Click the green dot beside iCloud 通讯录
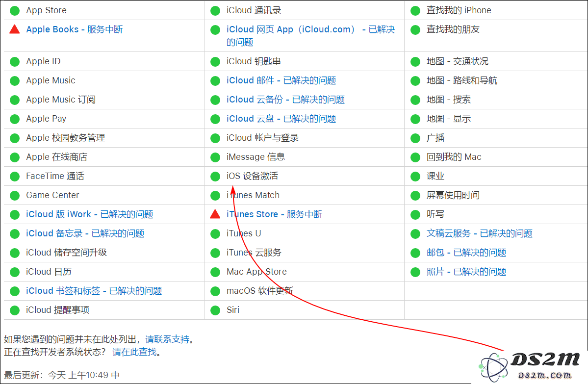 (215, 10)
